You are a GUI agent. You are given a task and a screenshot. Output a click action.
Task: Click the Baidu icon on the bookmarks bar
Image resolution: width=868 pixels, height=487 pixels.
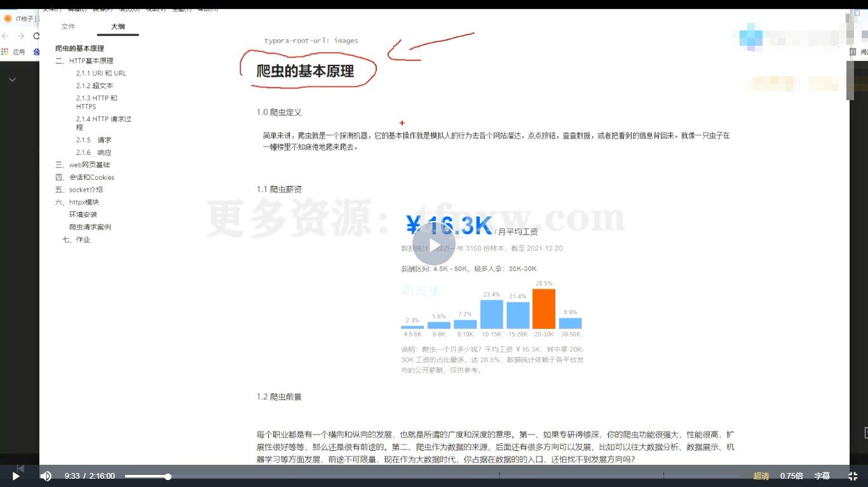(x=35, y=51)
